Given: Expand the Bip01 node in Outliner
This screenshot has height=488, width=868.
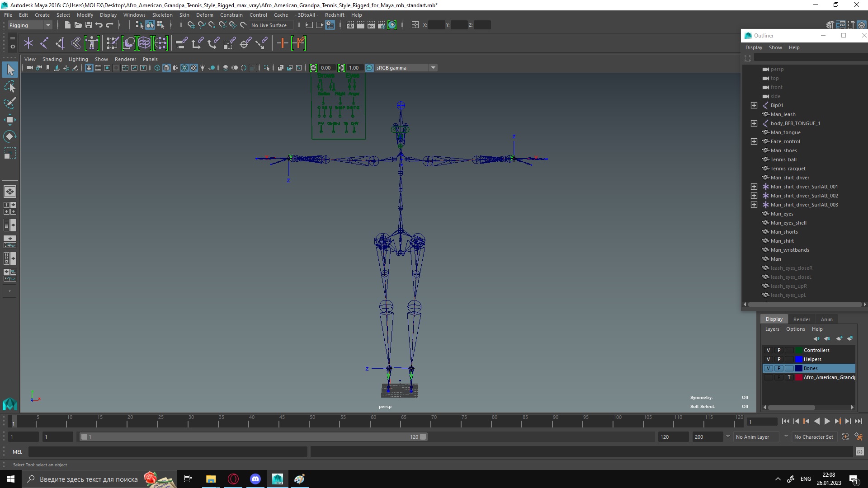Looking at the screenshot, I should click(754, 105).
